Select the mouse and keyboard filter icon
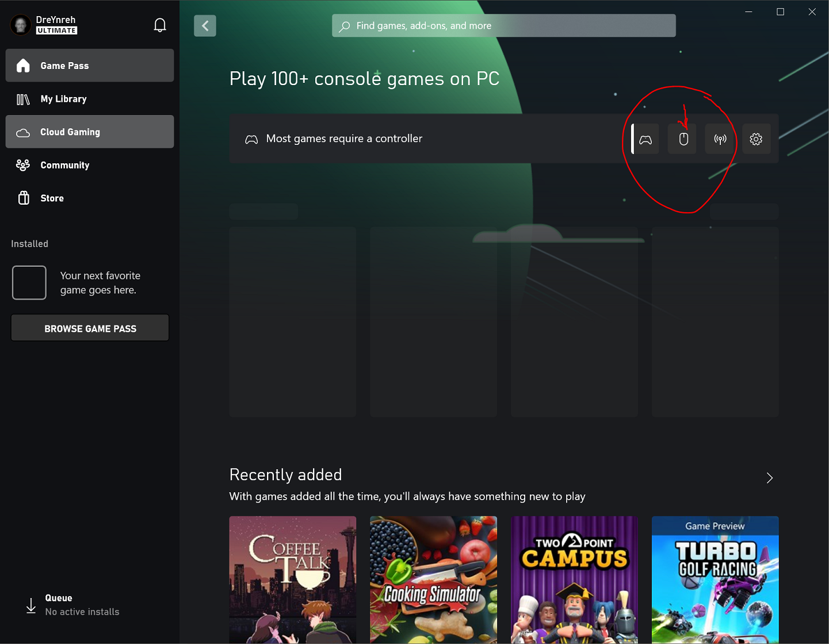This screenshot has width=829, height=644. (x=683, y=139)
